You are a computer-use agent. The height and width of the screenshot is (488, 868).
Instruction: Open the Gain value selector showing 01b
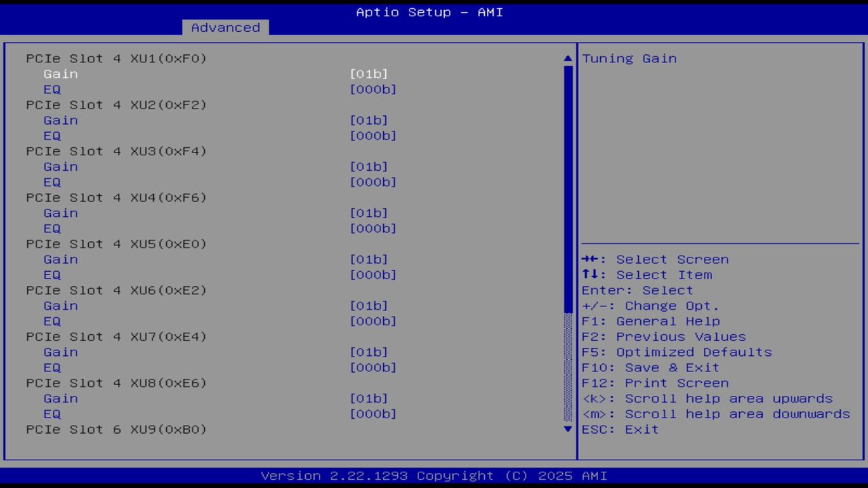(370, 74)
